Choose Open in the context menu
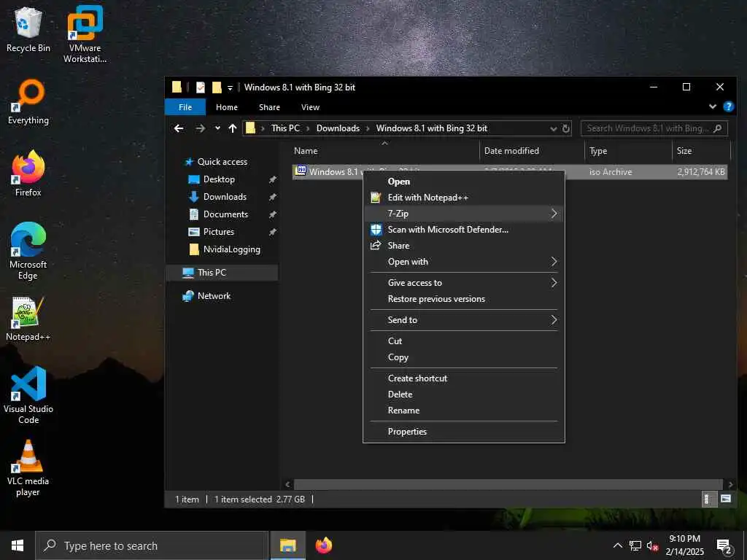 (463, 182)
